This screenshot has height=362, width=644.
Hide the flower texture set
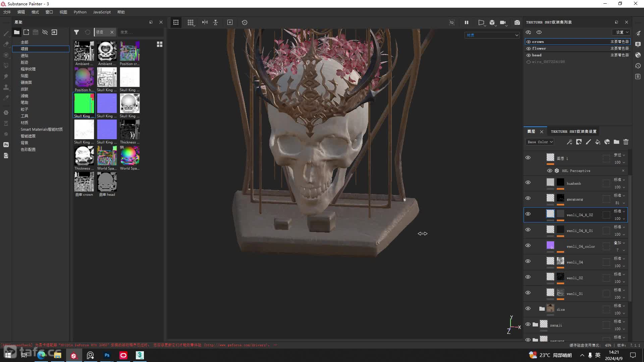[529, 49]
